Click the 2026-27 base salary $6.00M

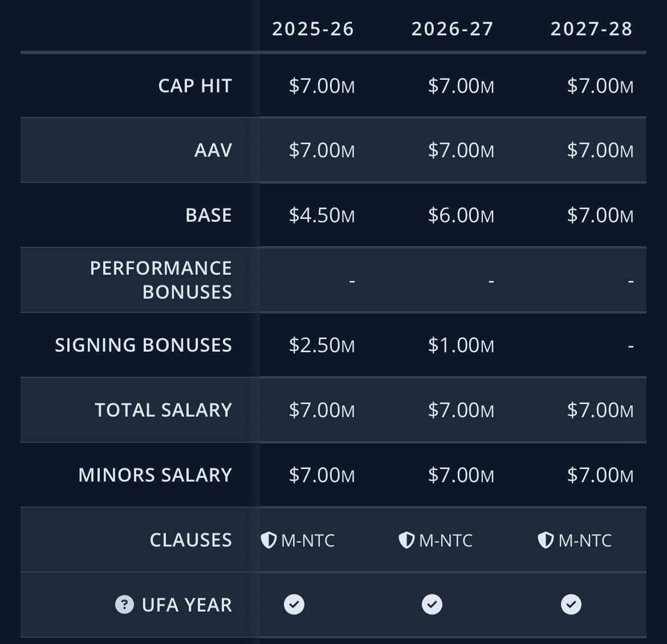pos(461,215)
